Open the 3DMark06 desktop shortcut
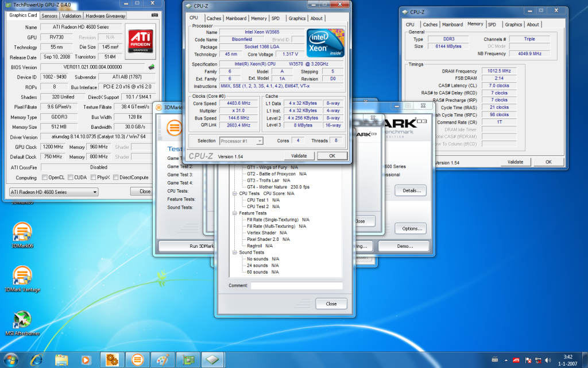 pyautogui.click(x=22, y=235)
